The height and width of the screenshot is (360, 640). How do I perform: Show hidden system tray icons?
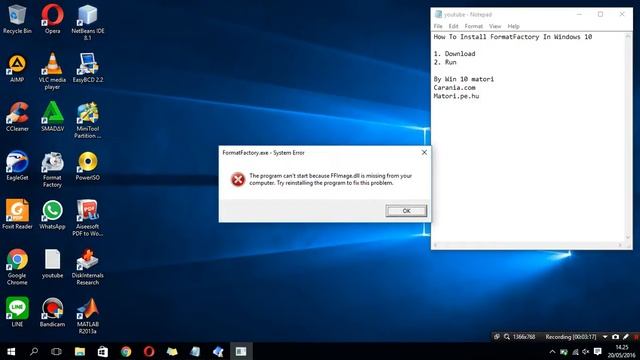(552, 351)
